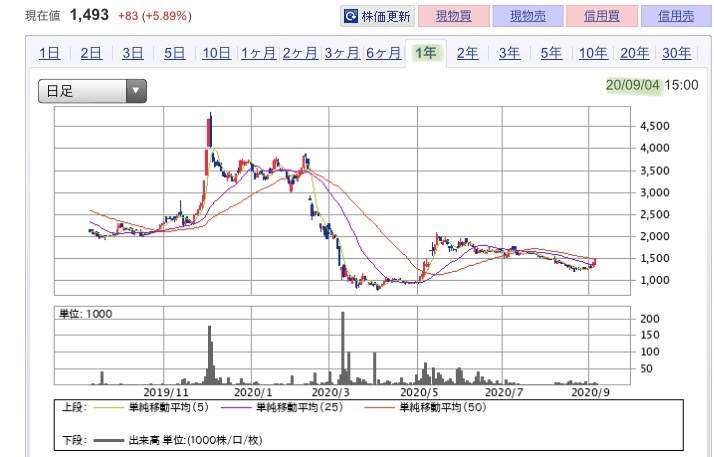Switch to the 6ヶ月 chart range
The image size is (714, 457).
click(383, 53)
